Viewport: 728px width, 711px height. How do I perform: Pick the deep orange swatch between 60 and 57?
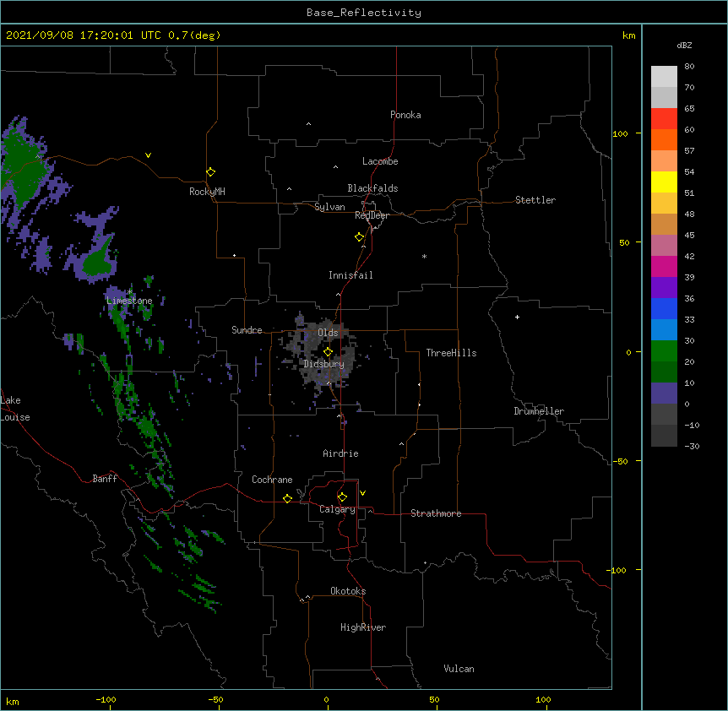(664, 139)
